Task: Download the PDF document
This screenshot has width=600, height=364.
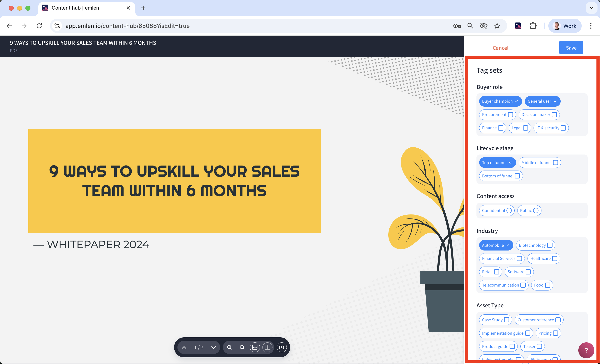Action: pyautogui.click(x=281, y=347)
